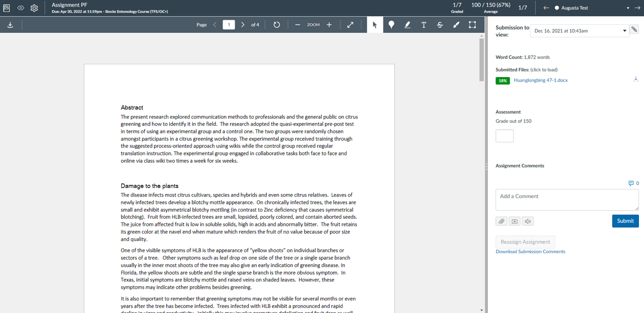The image size is (644, 313).
Task: Click the grade out of 150 box
Action: [x=505, y=136]
